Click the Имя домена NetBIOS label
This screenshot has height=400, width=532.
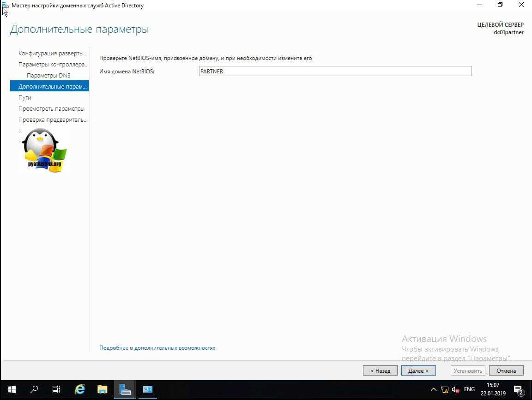pos(127,72)
